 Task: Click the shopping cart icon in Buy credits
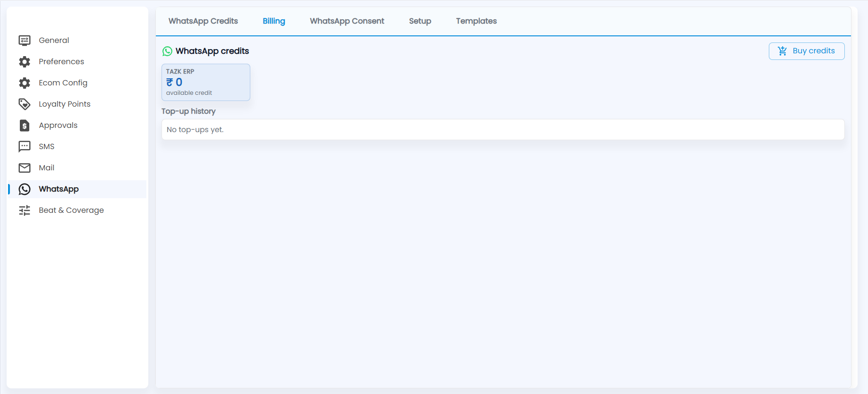(782, 51)
